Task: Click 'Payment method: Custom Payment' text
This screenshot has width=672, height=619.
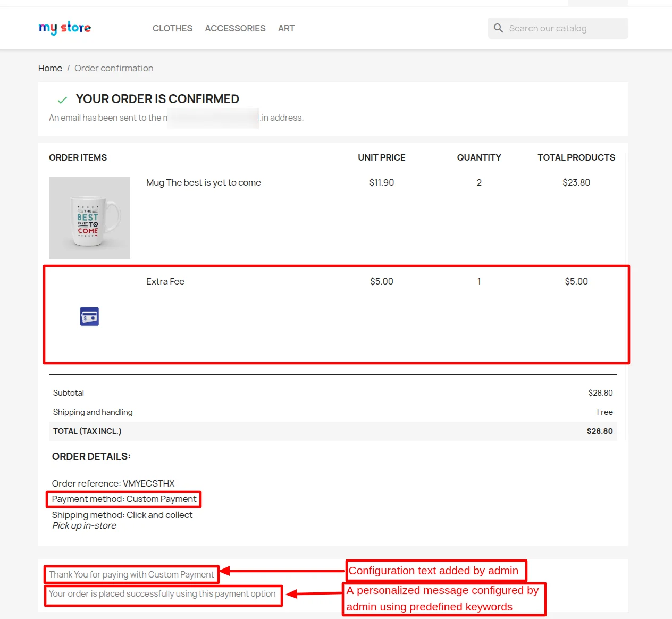Action: (x=124, y=499)
